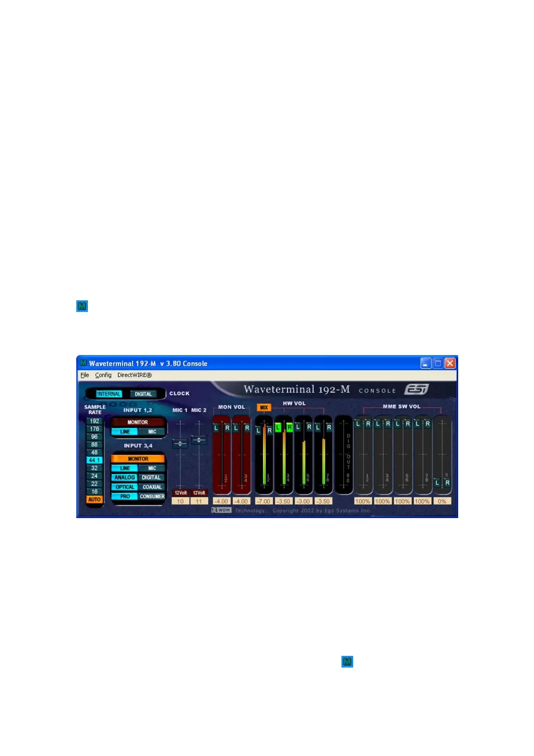Choose CONSUMER digital output format
Image resolution: width=534 pixels, height=756 pixels.
tap(152, 497)
